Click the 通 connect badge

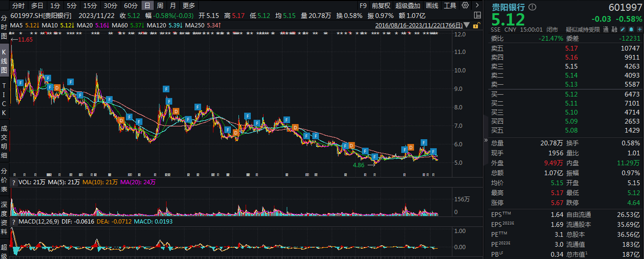(606, 30)
